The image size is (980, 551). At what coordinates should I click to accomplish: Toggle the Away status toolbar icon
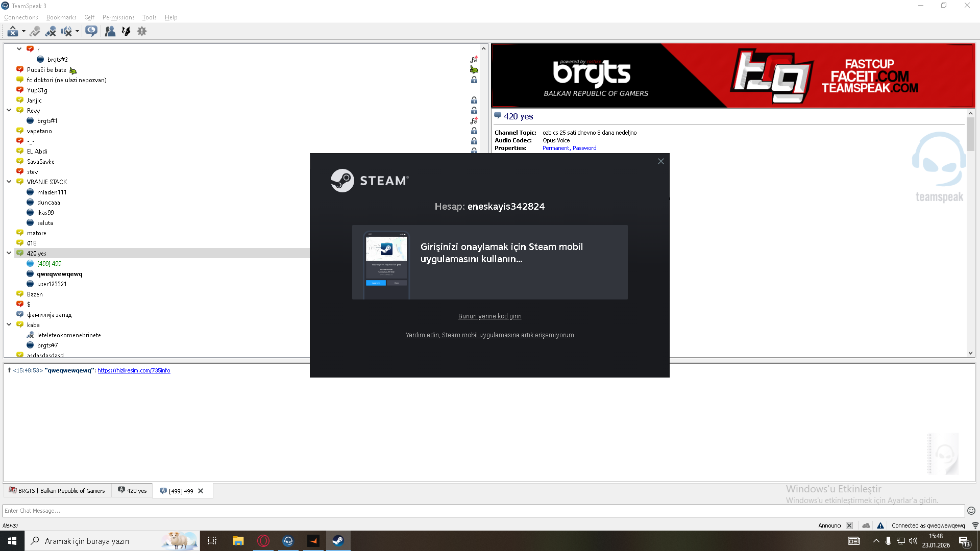[x=35, y=32]
